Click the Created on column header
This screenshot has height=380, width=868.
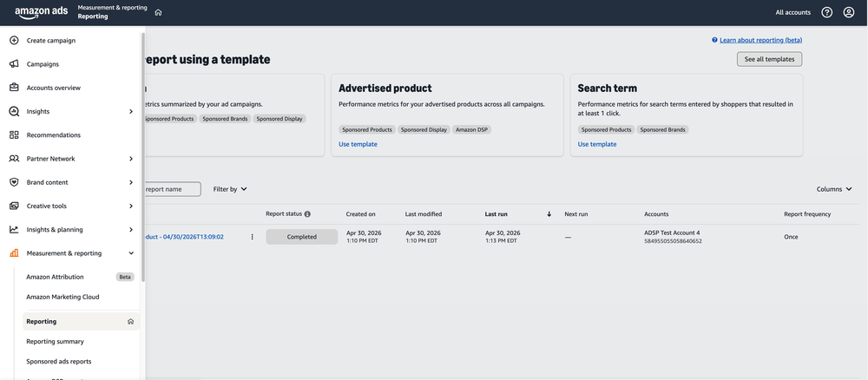pos(360,214)
